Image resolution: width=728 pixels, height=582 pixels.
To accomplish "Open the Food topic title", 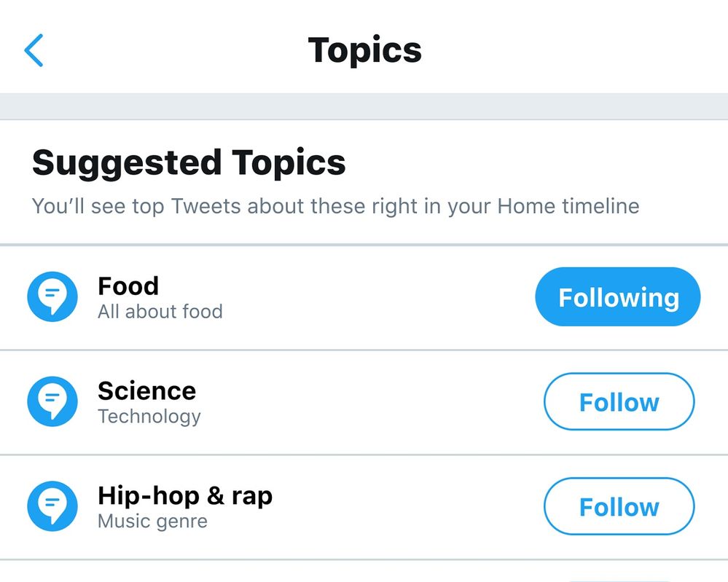I will click(128, 286).
